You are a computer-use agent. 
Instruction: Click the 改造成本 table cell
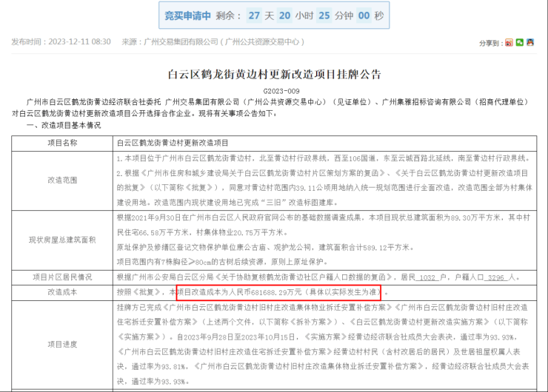click(62, 292)
